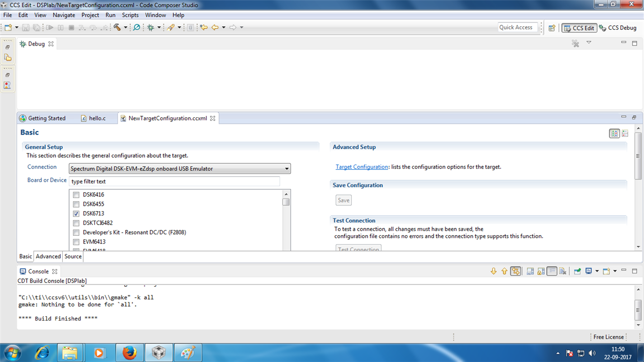Click the Skip All Breakpoints toolbar icon
The width and height of the screenshot is (644, 362).
coord(137,27)
